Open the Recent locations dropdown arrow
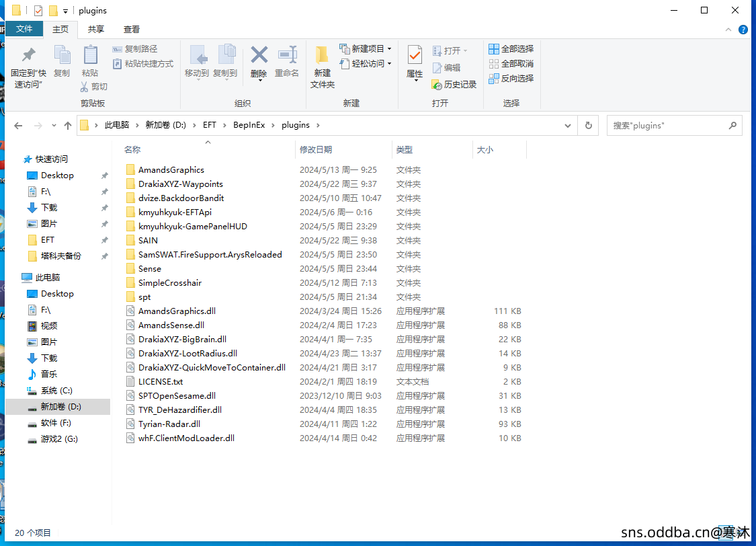Viewport: 756px width, 546px height. (54, 126)
